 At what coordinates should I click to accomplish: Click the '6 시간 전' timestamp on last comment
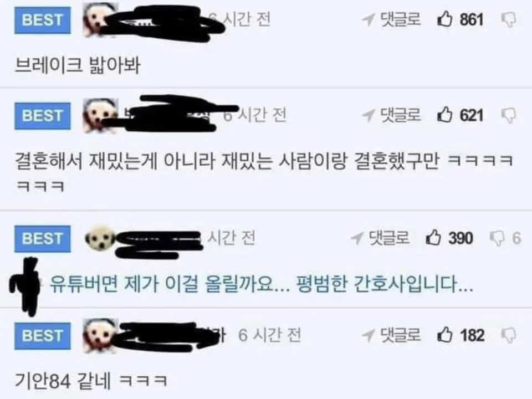(x=269, y=335)
